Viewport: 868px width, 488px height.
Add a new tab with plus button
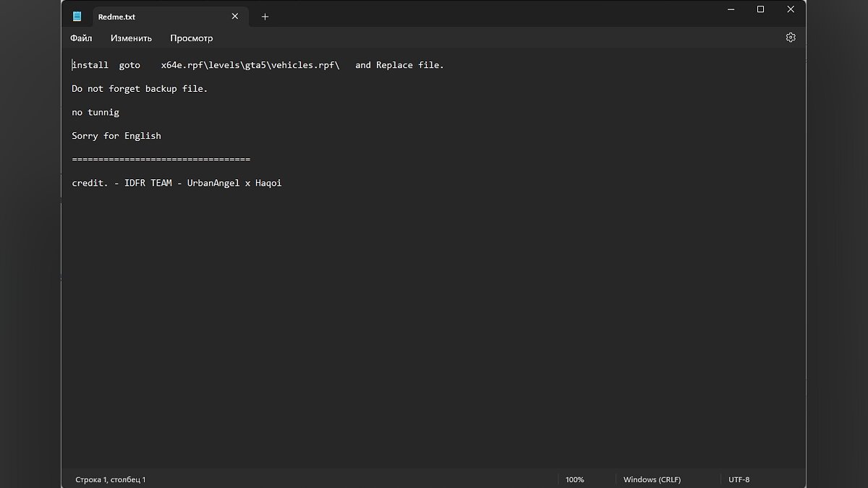click(265, 17)
